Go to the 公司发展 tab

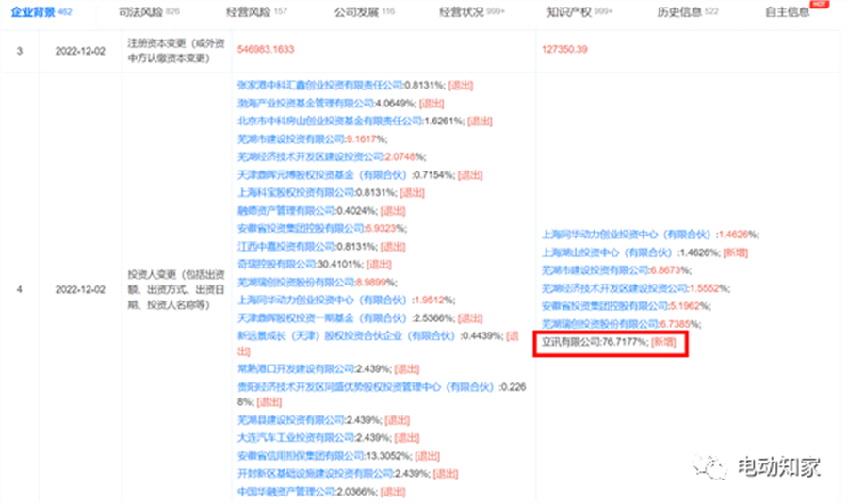tap(364, 11)
